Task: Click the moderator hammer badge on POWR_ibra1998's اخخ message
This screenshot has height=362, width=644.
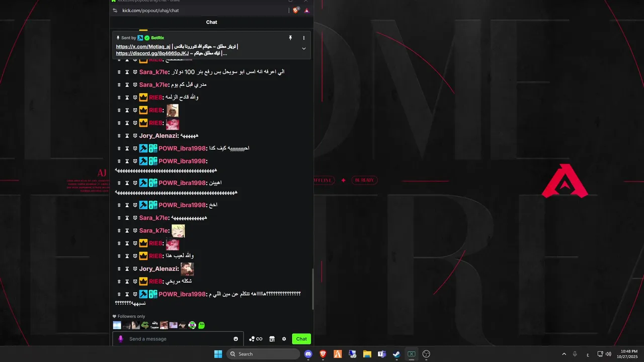Action: coord(143,205)
